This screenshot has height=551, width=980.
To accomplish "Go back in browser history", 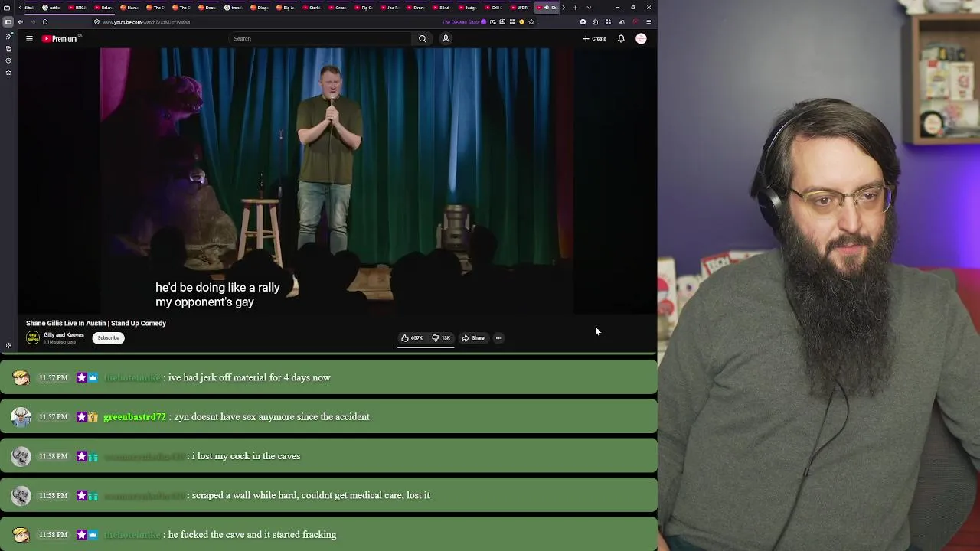I will click(21, 22).
